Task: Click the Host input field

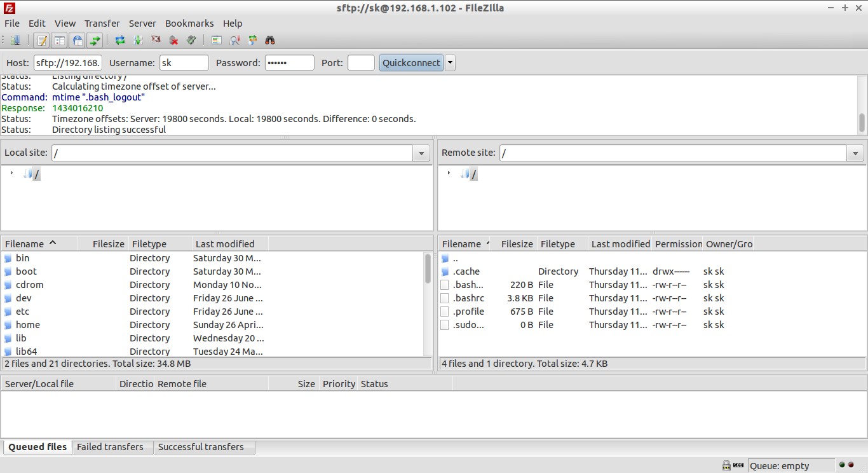Action: [67, 62]
